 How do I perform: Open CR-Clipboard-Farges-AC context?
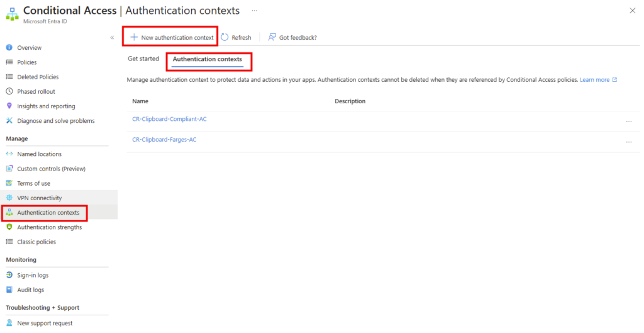[x=164, y=139]
